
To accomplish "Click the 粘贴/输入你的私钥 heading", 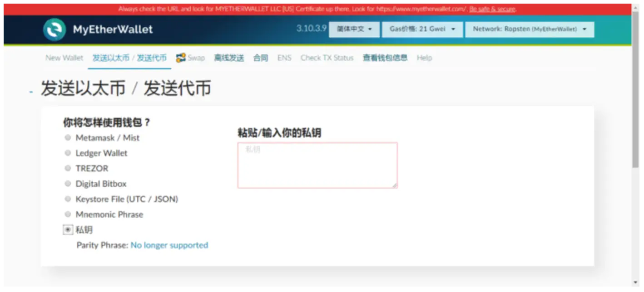I will [279, 133].
